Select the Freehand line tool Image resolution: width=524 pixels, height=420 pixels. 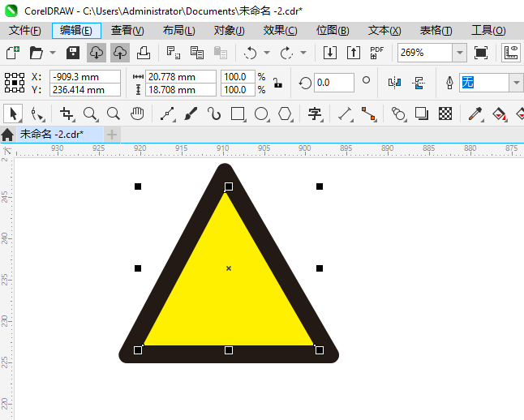[x=167, y=114]
